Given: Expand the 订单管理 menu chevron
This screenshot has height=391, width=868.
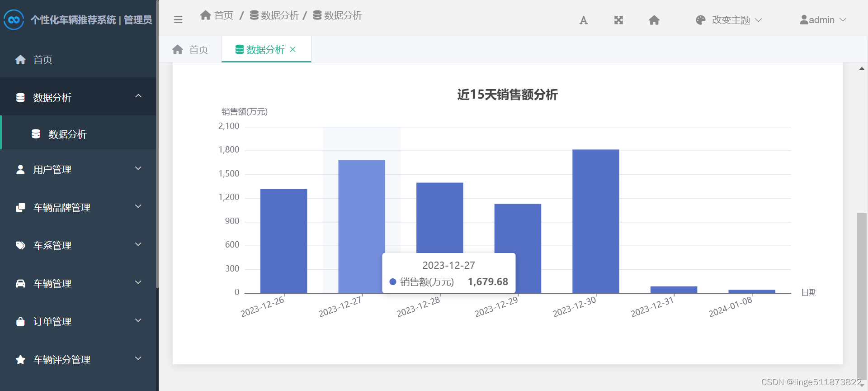Looking at the screenshot, I should click(138, 320).
